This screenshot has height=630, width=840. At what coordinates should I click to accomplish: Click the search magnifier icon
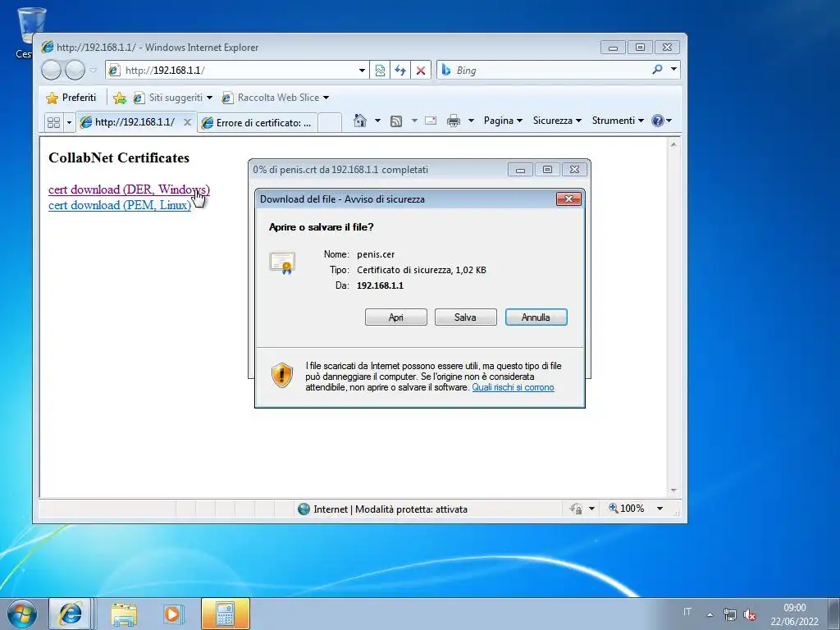657,70
